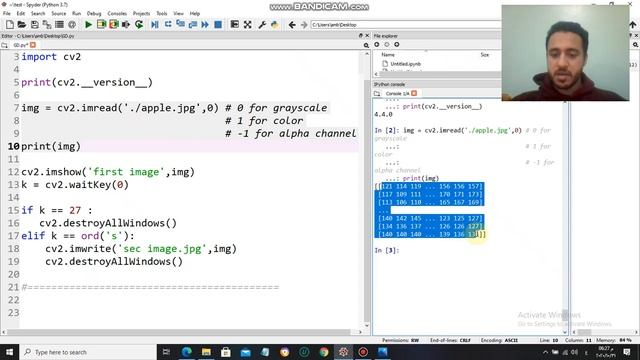
Task: Click the editor vertical scrollbar
Action: coord(367,188)
